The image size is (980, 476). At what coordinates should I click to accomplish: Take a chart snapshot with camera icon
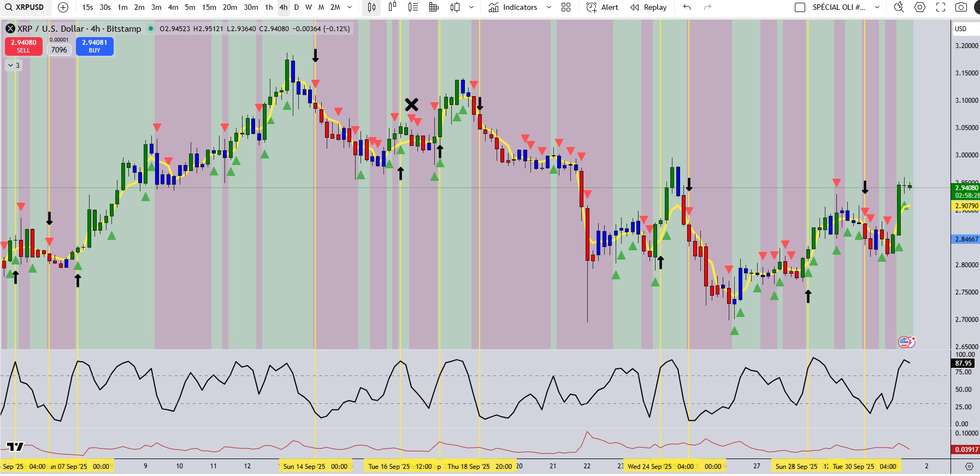click(x=961, y=7)
